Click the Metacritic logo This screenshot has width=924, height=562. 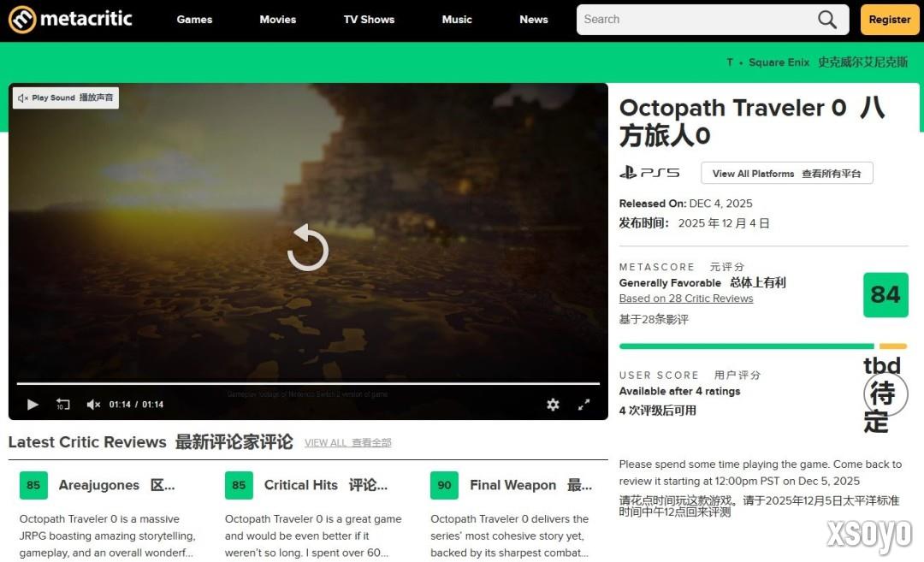tap(70, 19)
